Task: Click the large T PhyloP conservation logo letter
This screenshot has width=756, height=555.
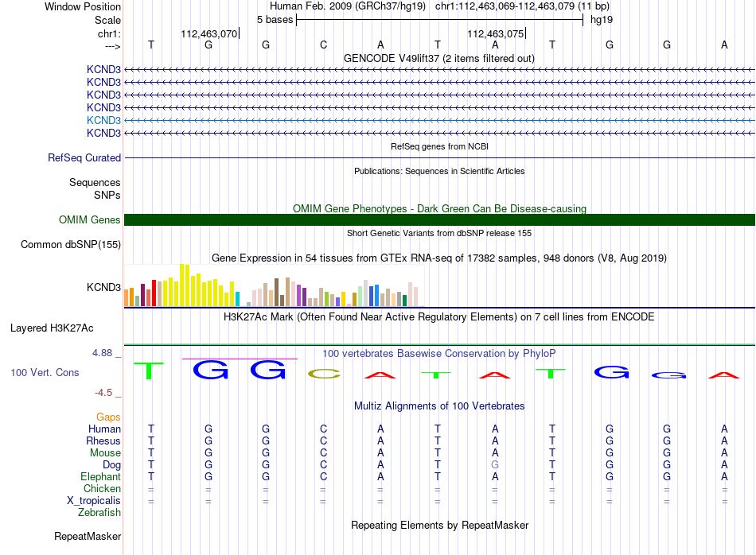Action: [149, 371]
